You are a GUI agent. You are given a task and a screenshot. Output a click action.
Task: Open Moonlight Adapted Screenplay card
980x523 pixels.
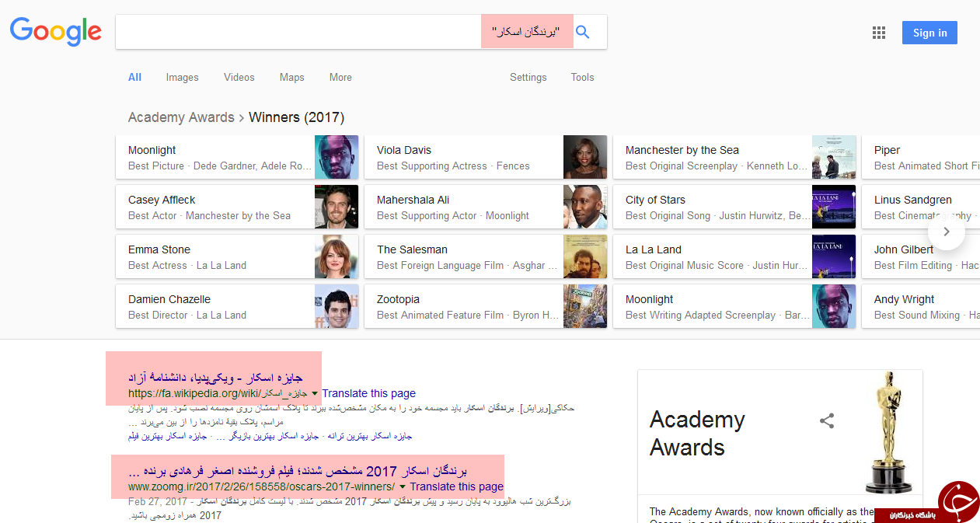(x=734, y=306)
